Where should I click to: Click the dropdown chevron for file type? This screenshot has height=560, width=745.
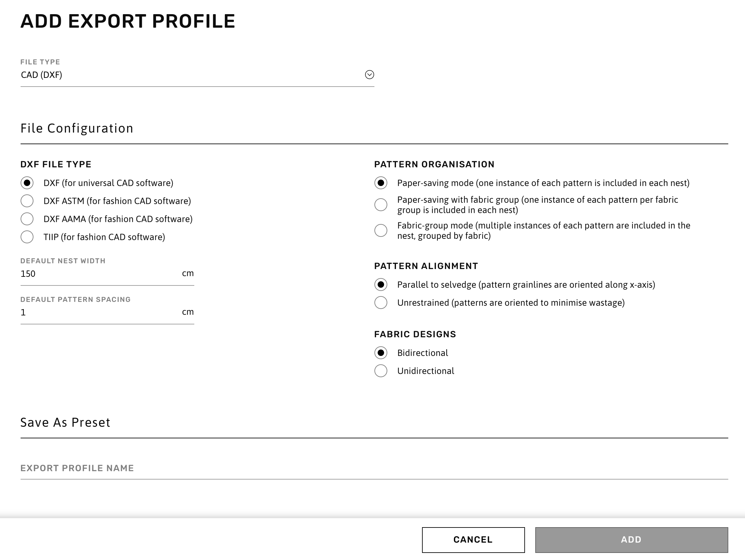pyautogui.click(x=369, y=74)
